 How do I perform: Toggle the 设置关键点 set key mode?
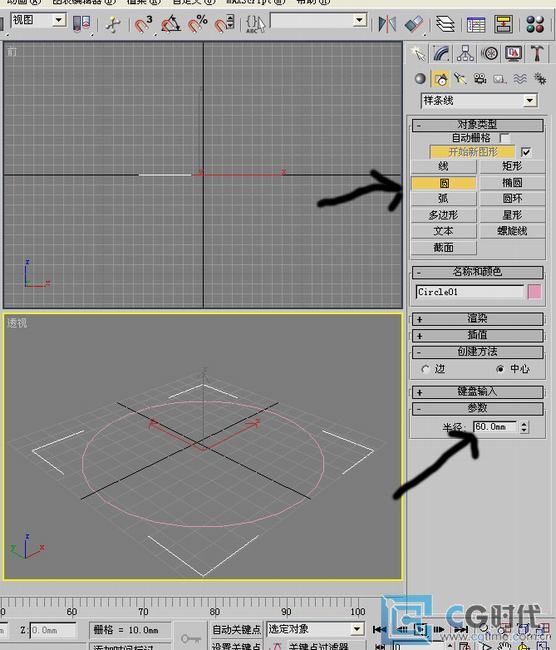click(x=236, y=645)
